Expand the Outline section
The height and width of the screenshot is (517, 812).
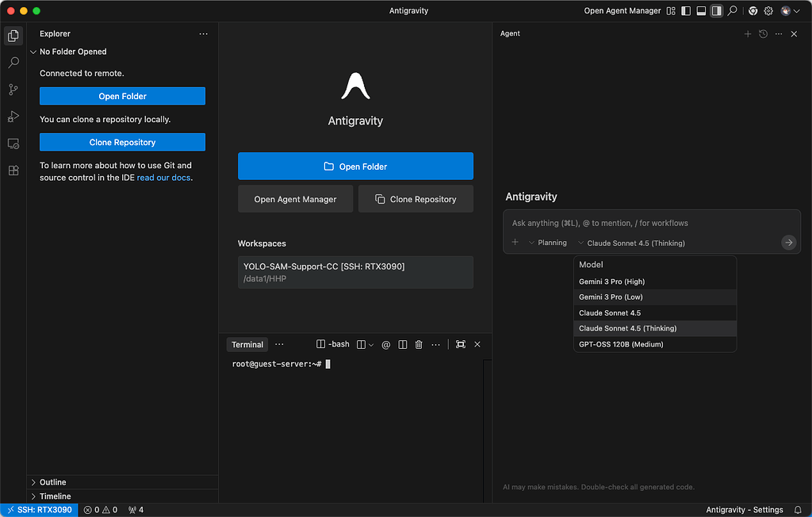coord(122,482)
